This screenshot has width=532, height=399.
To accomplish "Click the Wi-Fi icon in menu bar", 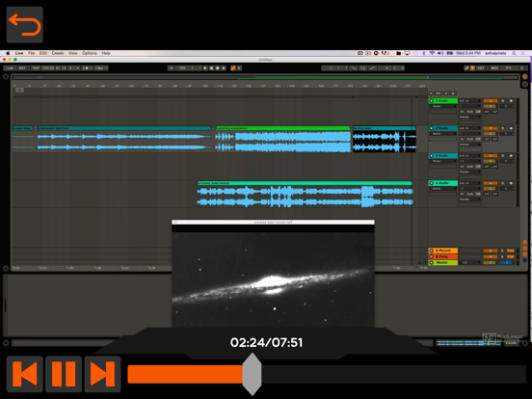I will pyautogui.click(x=432, y=53).
